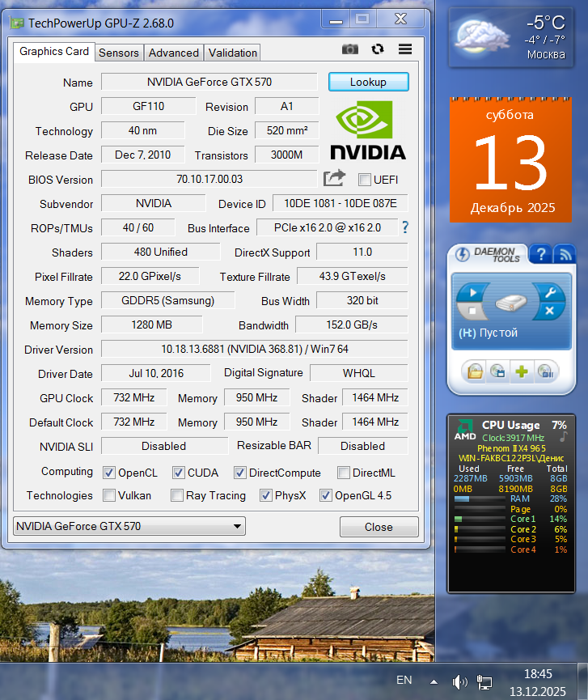Click the Daemon Tools RSS feed icon
This screenshot has width=588, height=700.
[565, 254]
